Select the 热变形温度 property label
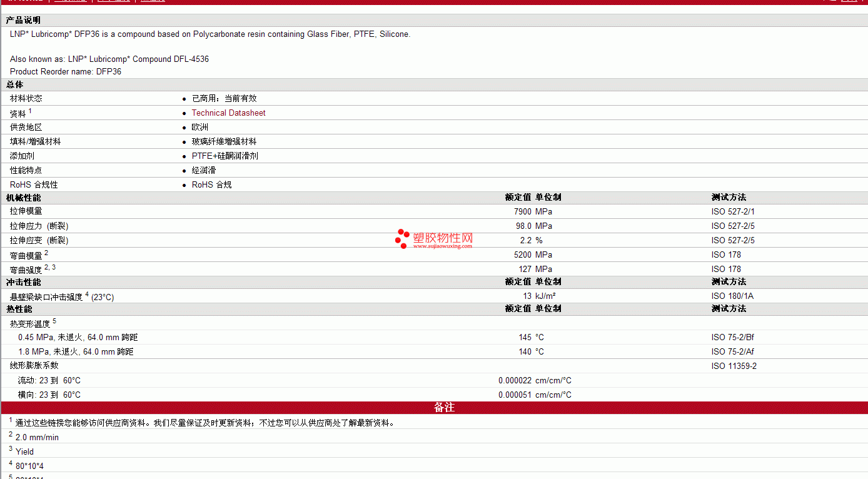This screenshot has width=868, height=479. 30,324
